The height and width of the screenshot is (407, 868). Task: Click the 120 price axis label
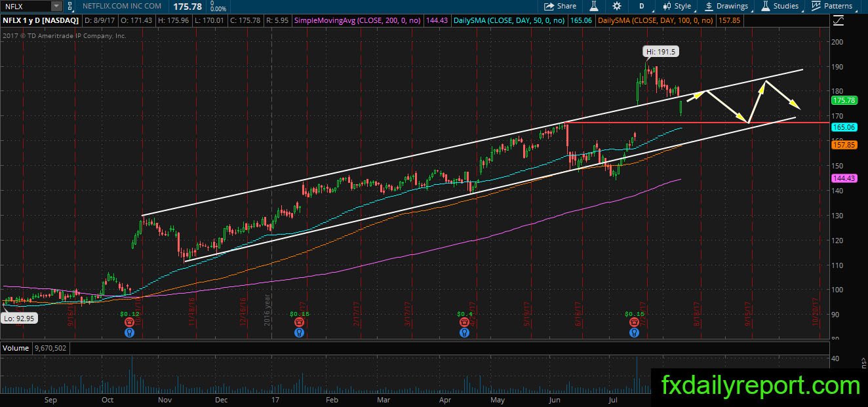click(x=838, y=240)
